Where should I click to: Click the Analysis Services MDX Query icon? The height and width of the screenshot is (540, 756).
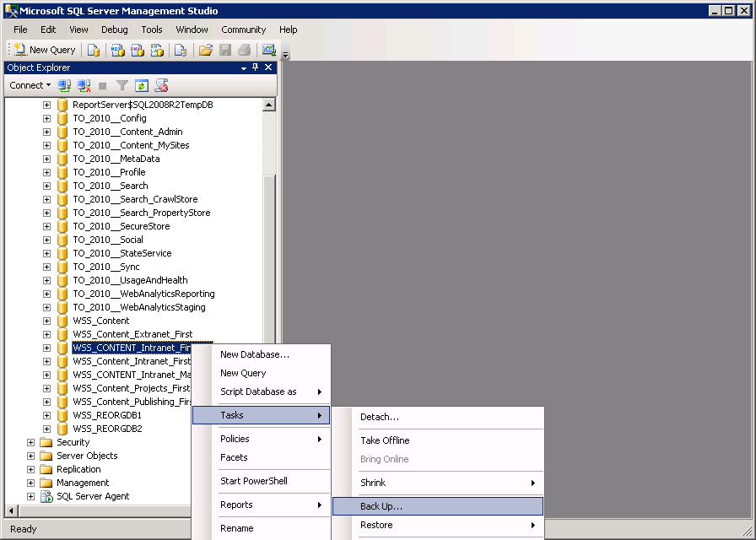coord(118,50)
